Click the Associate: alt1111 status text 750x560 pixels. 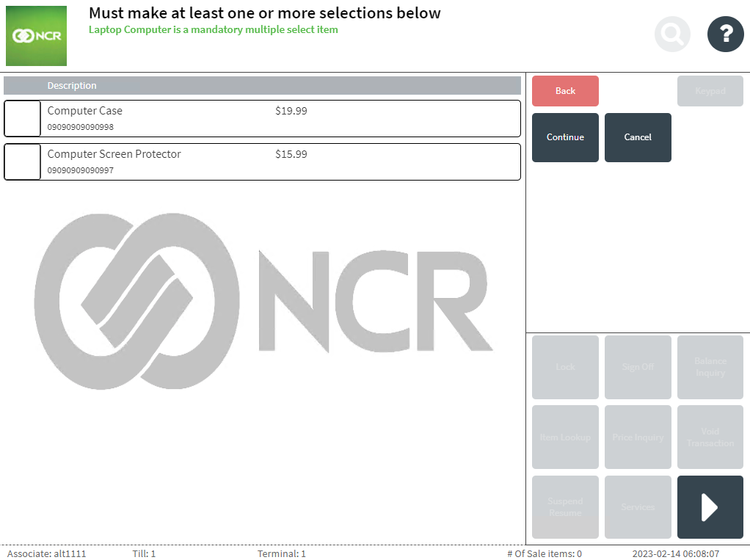(x=46, y=554)
